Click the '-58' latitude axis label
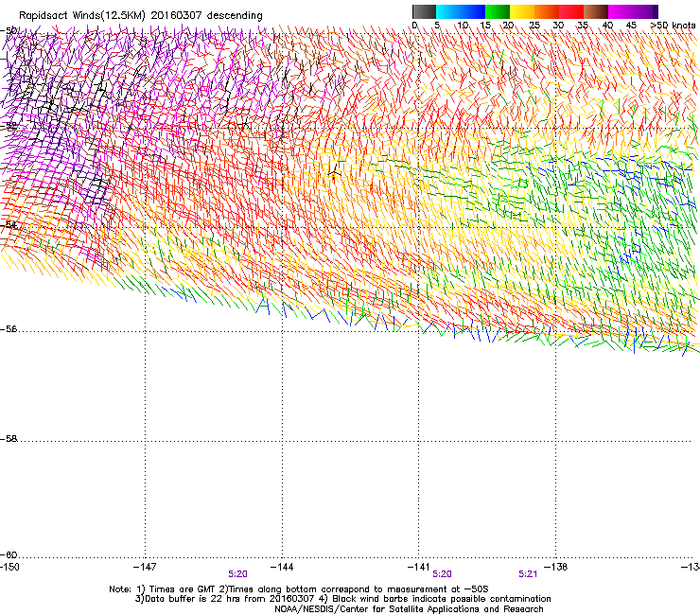The height and width of the screenshot is (615, 700). pyautogui.click(x=9, y=439)
